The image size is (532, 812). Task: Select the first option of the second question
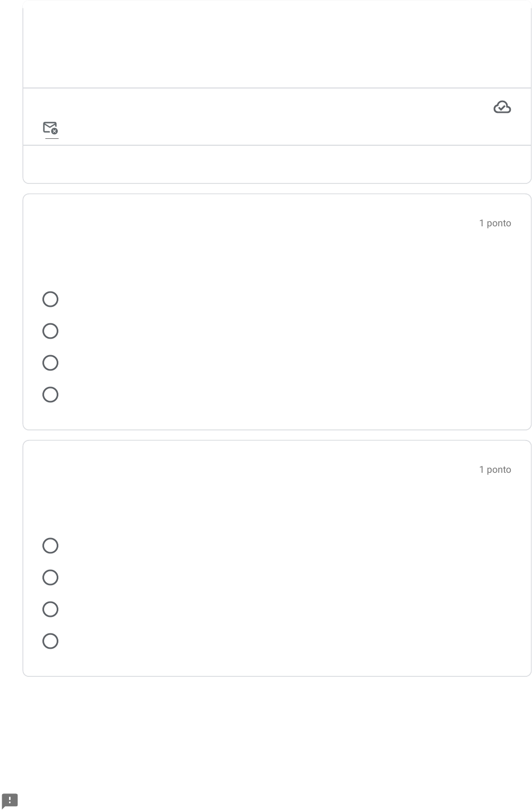point(50,546)
